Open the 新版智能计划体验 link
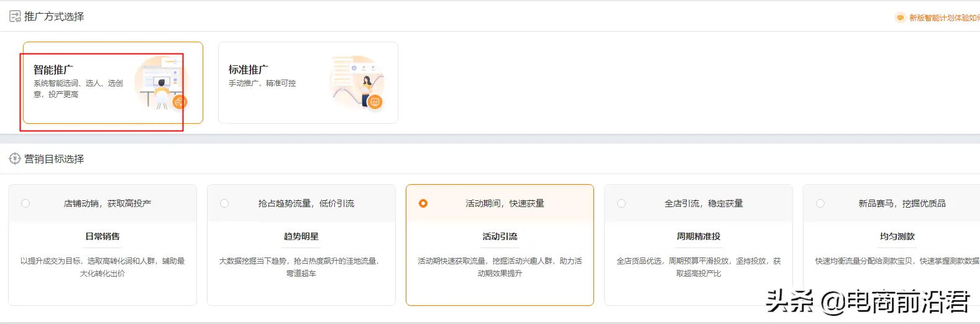The width and height of the screenshot is (980, 324). pos(944,18)
